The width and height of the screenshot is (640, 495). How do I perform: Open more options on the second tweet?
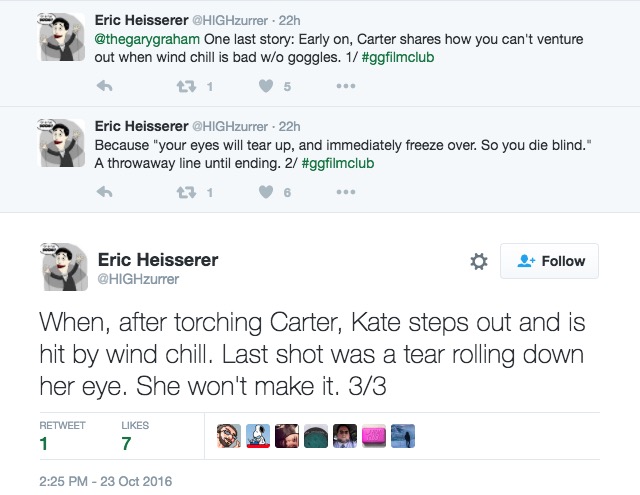click(x=346, y=192)
